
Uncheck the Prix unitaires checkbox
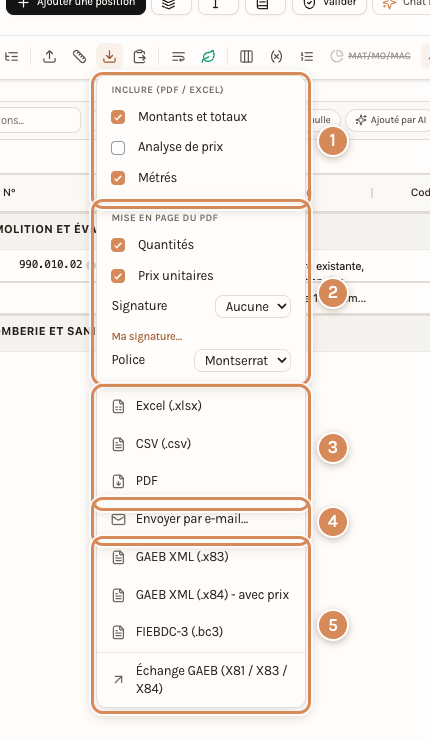pyautogui.click(x=118, y=276)
